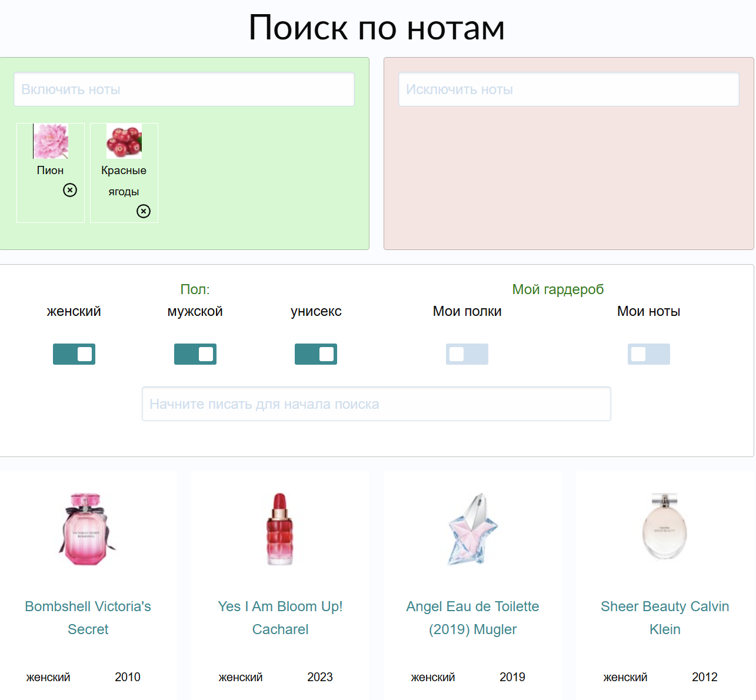Click the унисекс label above its switch
Viewport: 756px width, 700px height.
(316, 312)
